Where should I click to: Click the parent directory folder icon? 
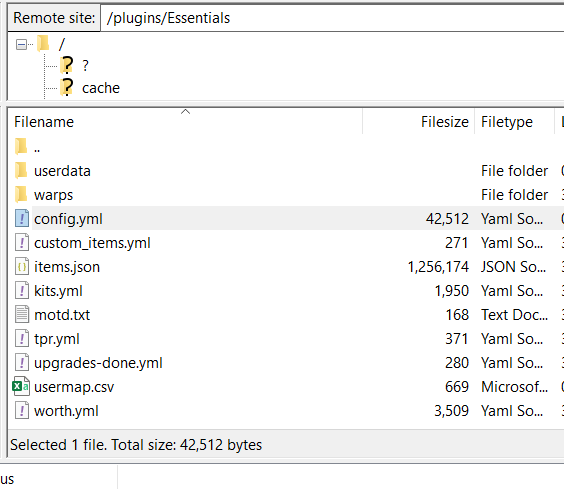tap(21, 146)
